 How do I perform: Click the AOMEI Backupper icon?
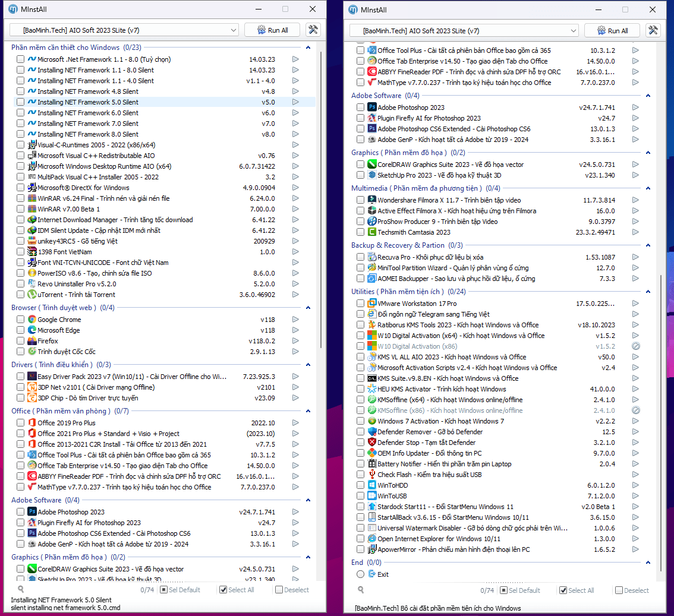tap(372, 279)
